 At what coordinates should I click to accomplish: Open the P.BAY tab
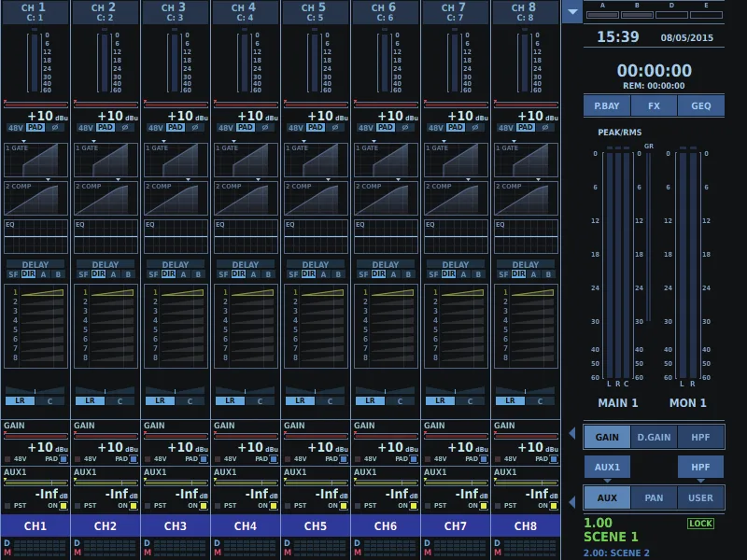607,105
